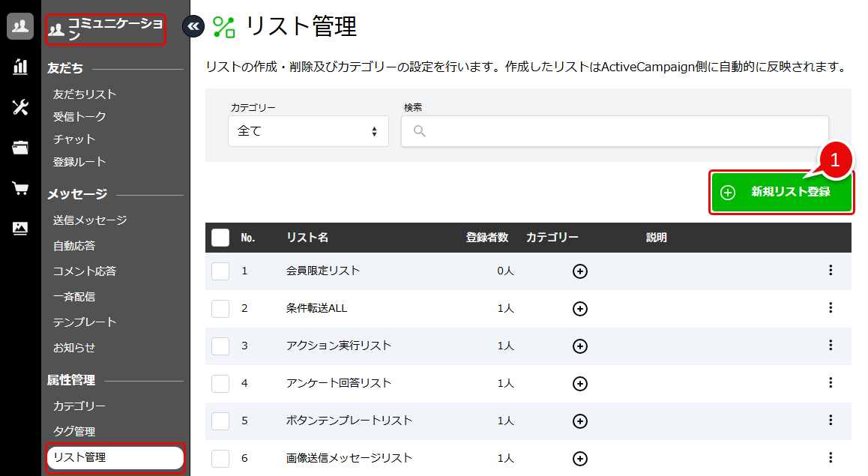Open the kebab menu for 画像送信メッセージリスト
868x476 pixels.
pos(831,458)
